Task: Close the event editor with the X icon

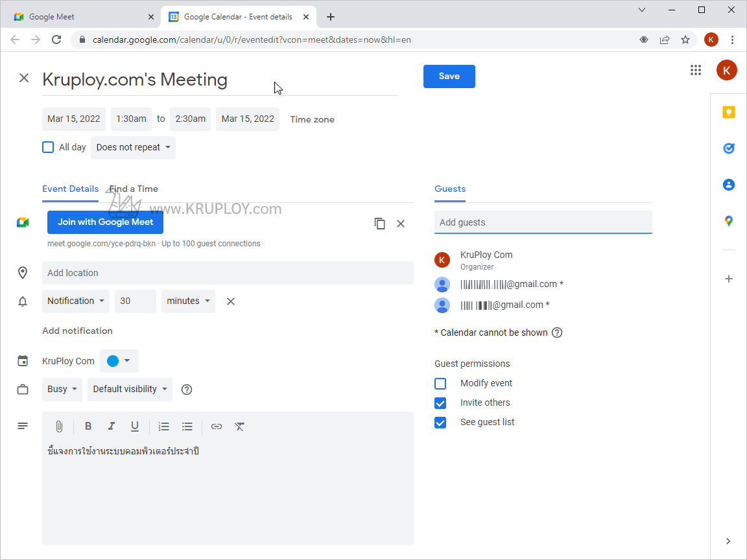Action: (24, 78)
